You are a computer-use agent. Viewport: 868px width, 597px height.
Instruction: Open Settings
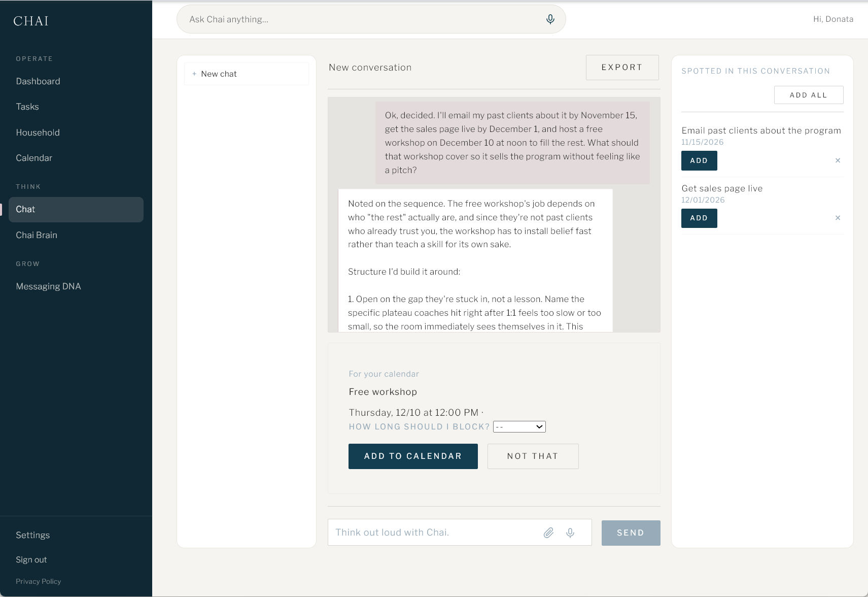pos(32,535)
